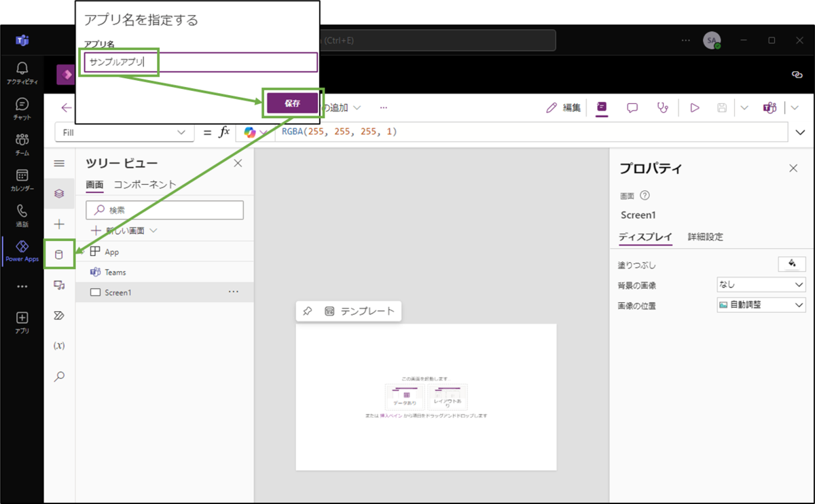The image size is (815, 504).
Task: Open the Power Automate icon in rail
Action: [x=59, y=315]
